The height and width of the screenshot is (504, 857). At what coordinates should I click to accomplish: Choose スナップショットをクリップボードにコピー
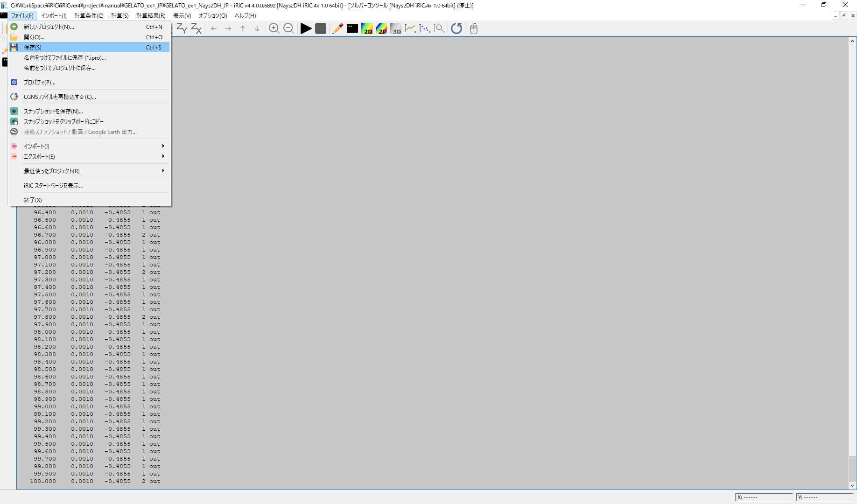tap(89, 121)
